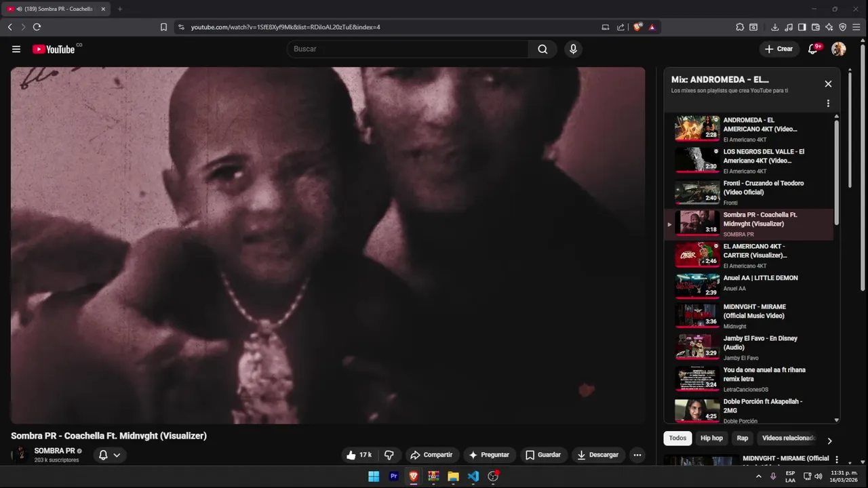This screenshot has height=488, width=868.
Task: Open Premiere Pro from taskbar
Action: coord(393,476)
